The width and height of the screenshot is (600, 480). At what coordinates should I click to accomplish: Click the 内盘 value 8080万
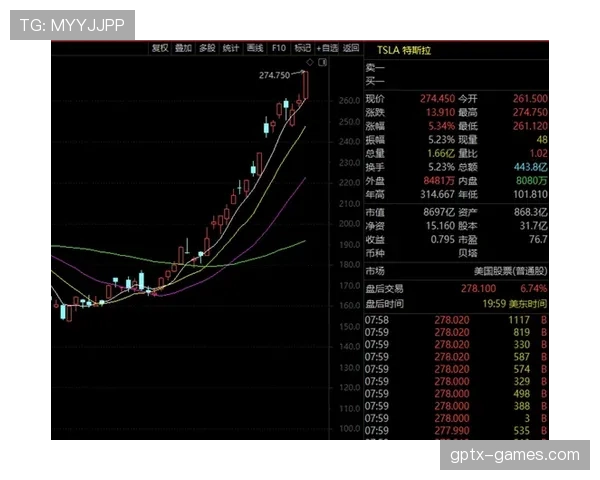click(532, 181)
